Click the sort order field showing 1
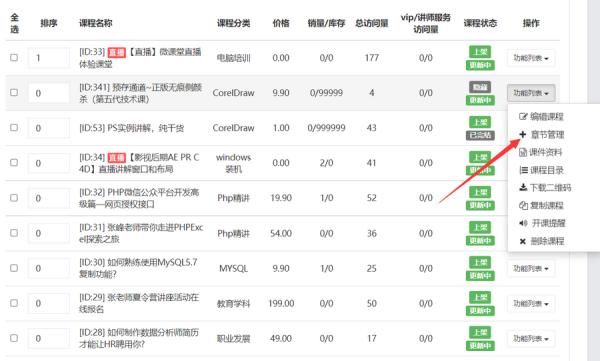 point(49,58)
